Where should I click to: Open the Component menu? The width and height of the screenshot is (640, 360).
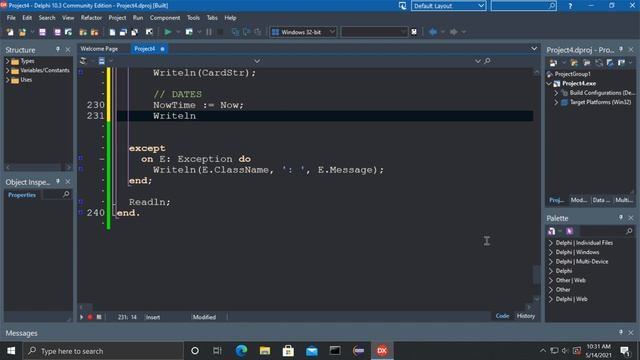tap(165, 18)
